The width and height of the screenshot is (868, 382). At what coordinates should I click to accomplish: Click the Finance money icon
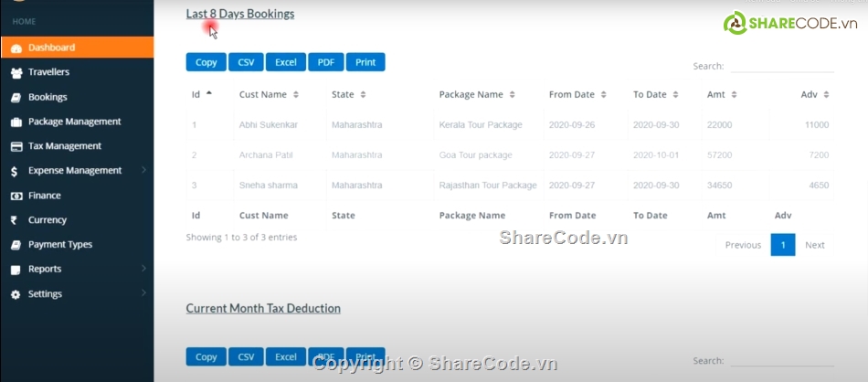(x=16, y=196)
